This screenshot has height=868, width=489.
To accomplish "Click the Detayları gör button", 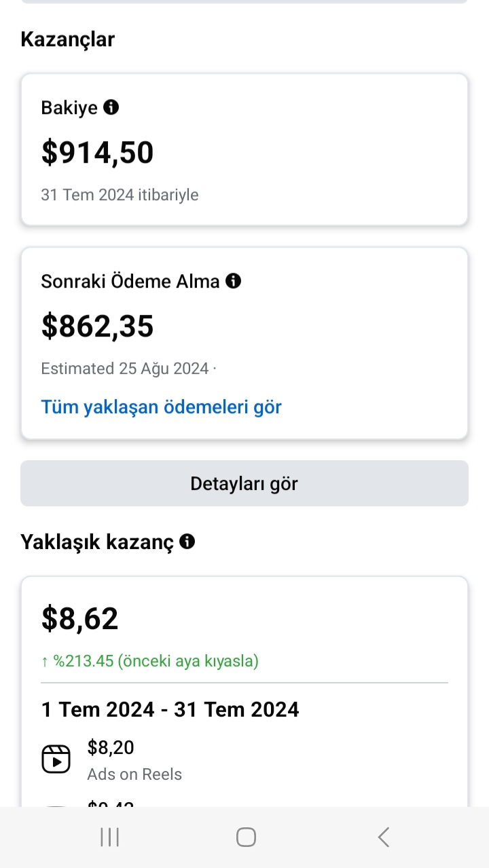I will pyautogui.click(x=244, y=483).
